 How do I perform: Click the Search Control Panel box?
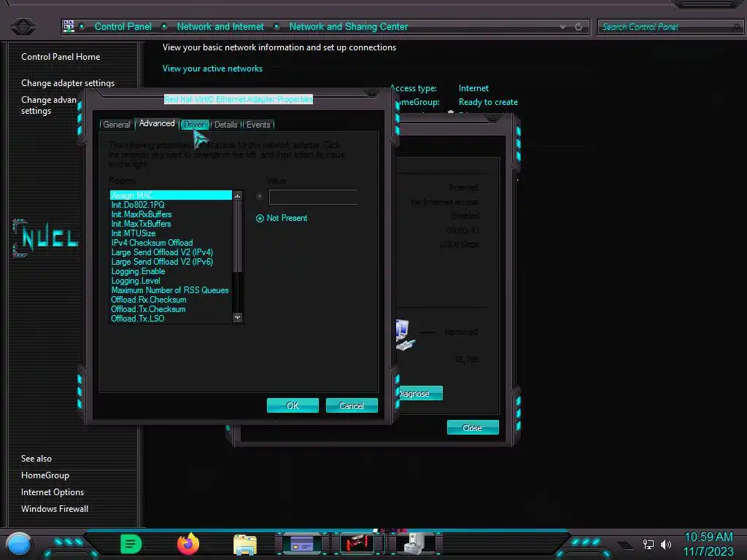pos(670,27)
